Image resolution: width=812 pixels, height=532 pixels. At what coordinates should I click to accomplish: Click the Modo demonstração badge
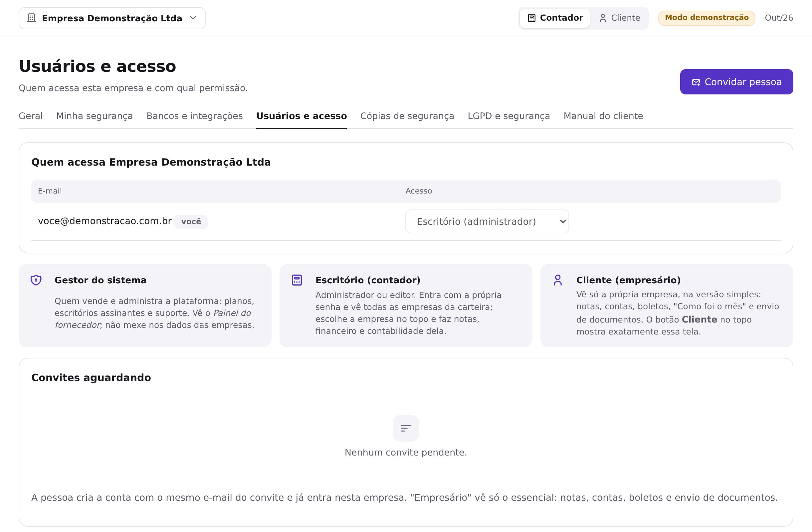click(707, 18)
